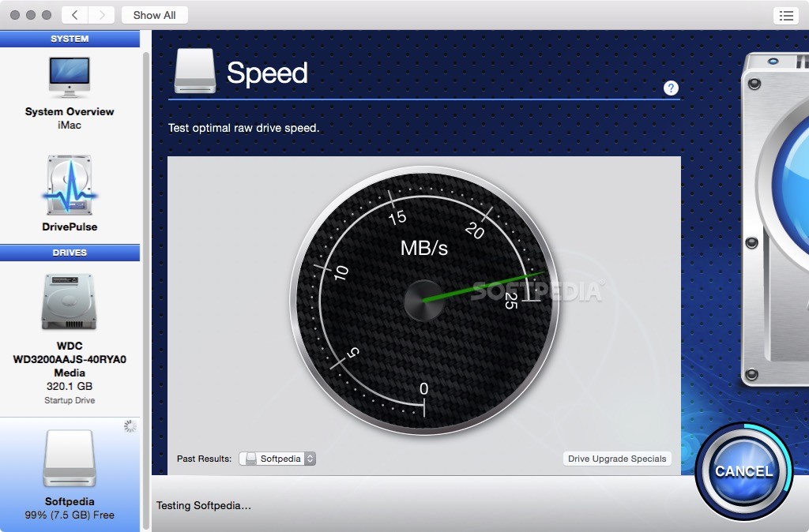The image size is (809, 532).
Task: Open System Overview iMac in sidebar
Action: pyautogui.click(x=70, y=93)
